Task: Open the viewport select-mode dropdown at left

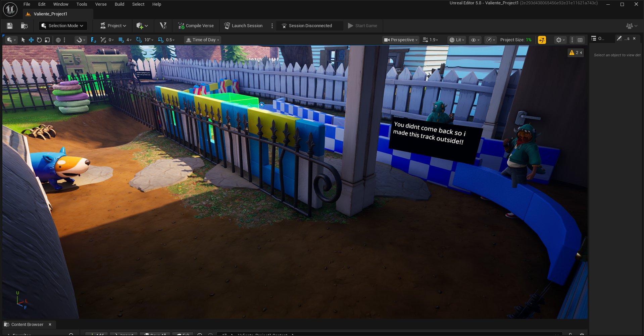Action: click(x=11, y=40)
